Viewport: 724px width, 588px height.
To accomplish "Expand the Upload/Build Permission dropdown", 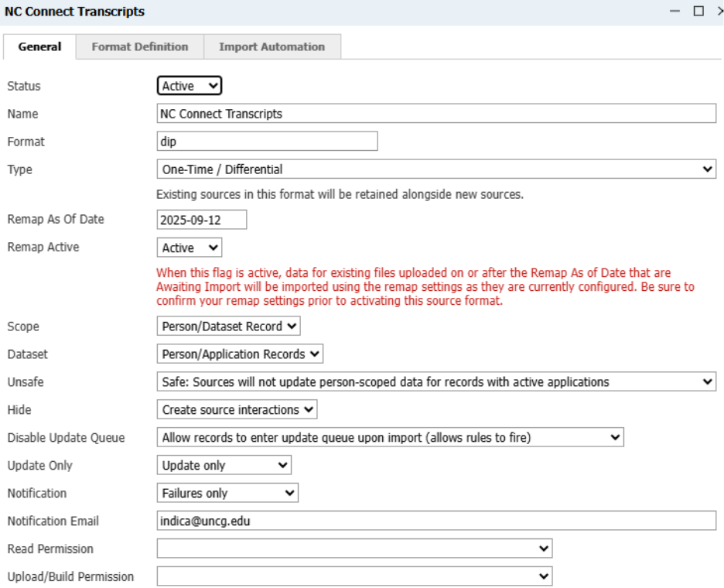I will pos(354,576).
